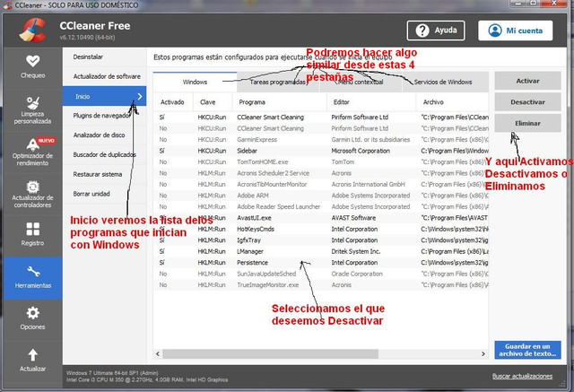Click Garmin Ltd. or its subsidiaries cell
Image resolution: width=574 pixels, height=392 pixels.
(370, 139)
